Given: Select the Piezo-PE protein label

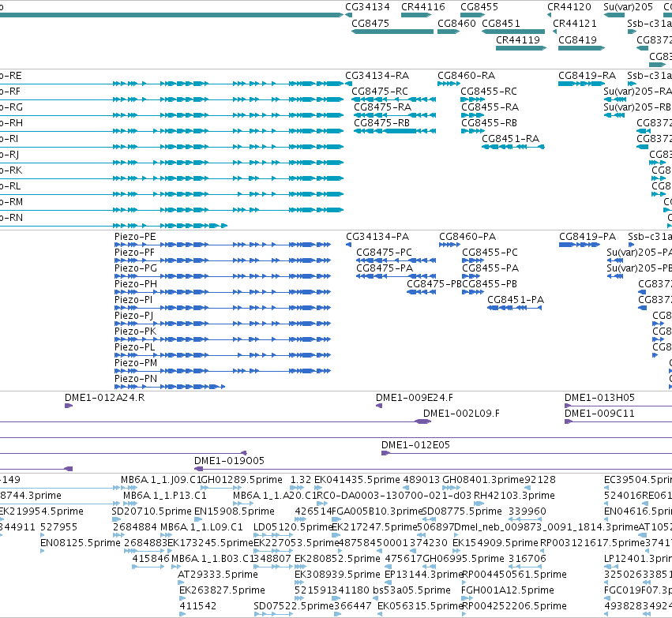Looking at the screenshot, I should click(135, 237).
